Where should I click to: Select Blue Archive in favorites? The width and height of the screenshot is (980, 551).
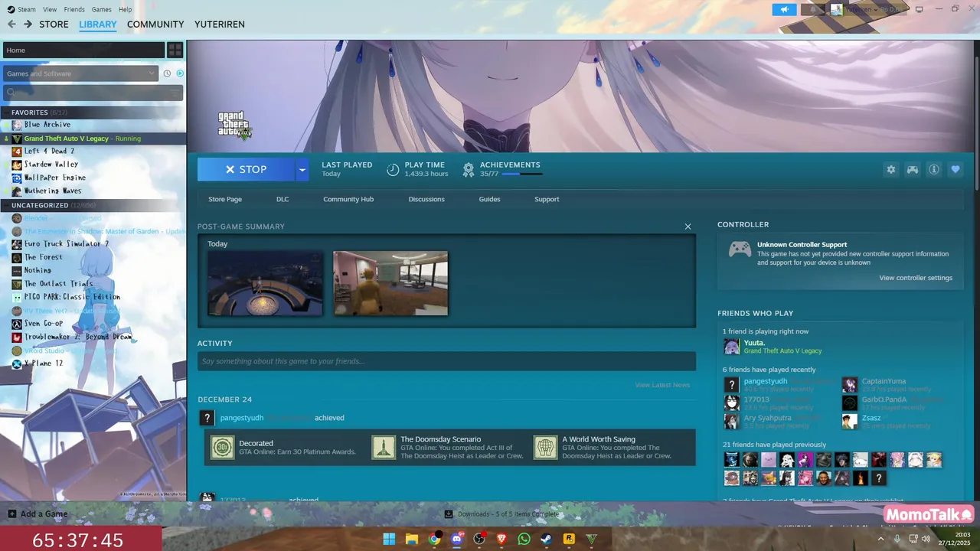pyautogui.click(x=47, y=125)
